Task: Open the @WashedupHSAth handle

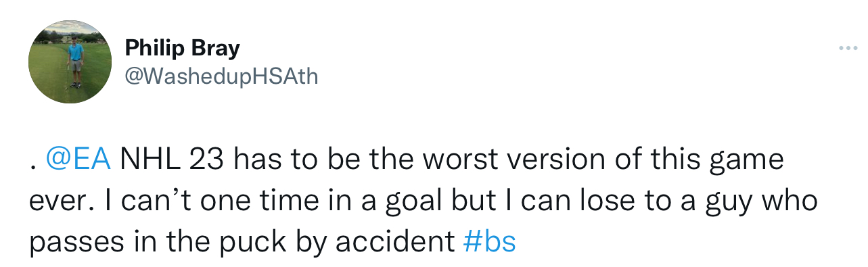Action: tap(221, 76)
